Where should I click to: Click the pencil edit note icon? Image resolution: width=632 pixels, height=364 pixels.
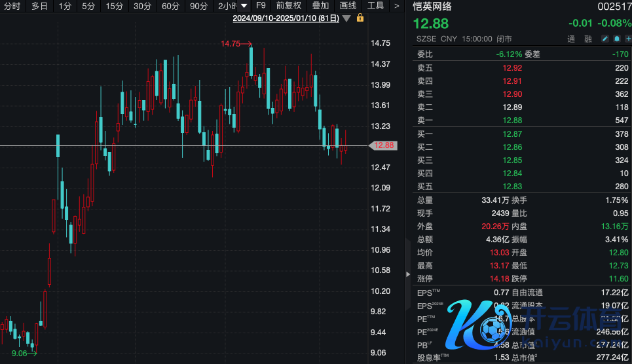[x=605, y=39]
